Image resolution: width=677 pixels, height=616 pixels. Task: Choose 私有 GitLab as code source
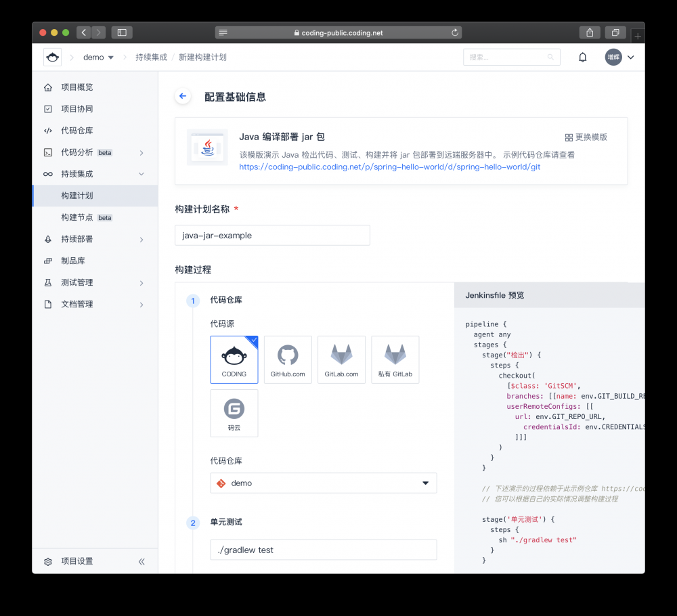(395, 359)
